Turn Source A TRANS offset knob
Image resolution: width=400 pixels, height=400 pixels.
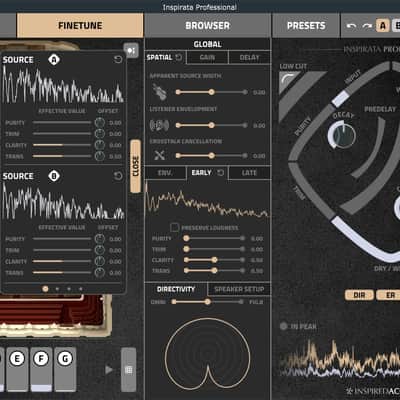pyautogui.click(x=100, y=156)
